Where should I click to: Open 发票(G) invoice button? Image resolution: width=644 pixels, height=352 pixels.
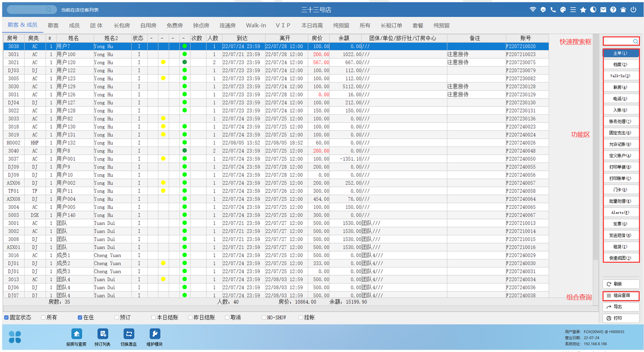(x=621, y=224)
